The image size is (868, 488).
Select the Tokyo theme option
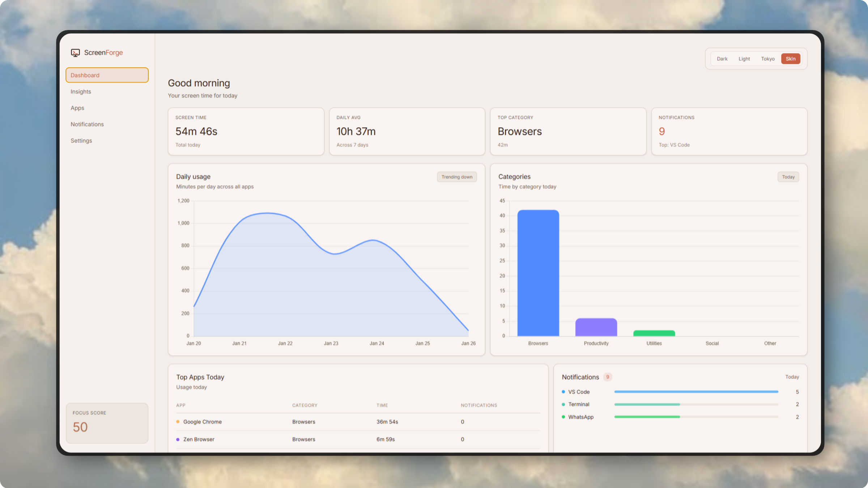[767, 59]
